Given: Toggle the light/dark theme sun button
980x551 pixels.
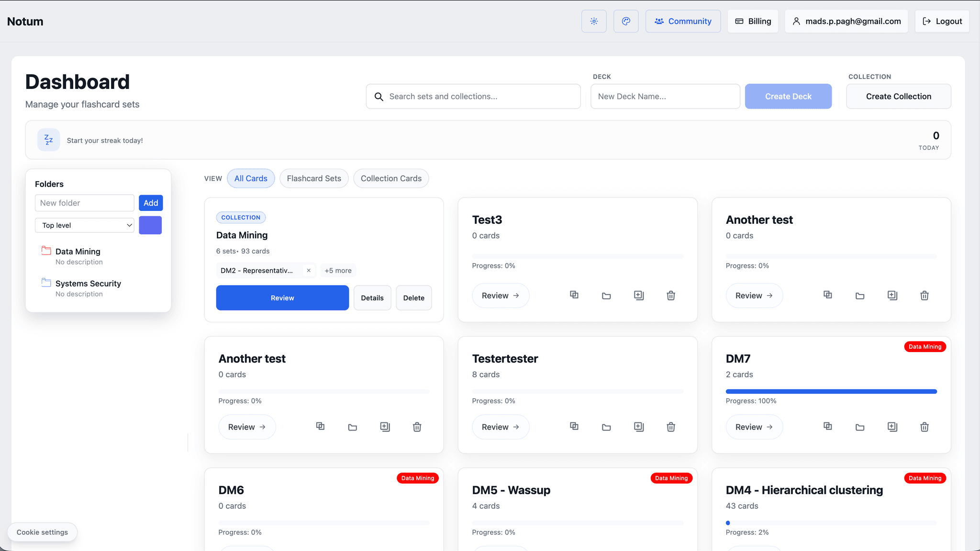Looking at the screenshot, I should (x=594, y=21).
